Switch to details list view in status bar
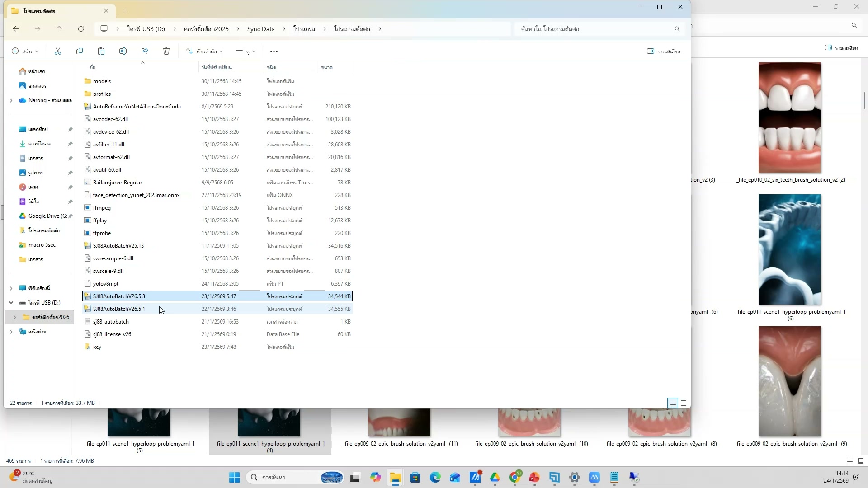 point(673,403)
